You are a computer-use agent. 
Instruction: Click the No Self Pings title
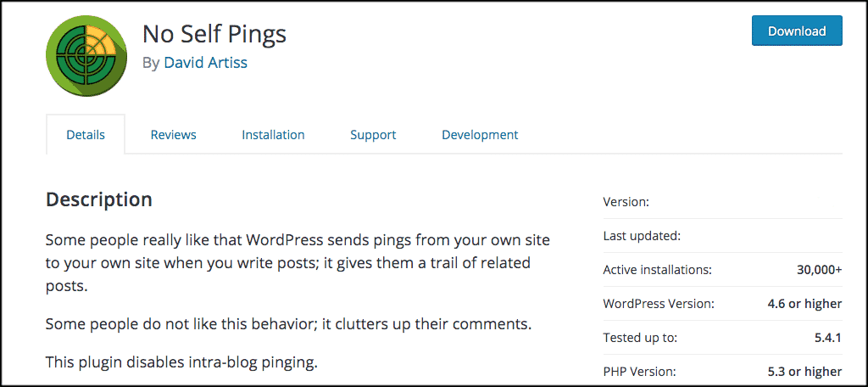pyautogui.click(x=214, y=35)
